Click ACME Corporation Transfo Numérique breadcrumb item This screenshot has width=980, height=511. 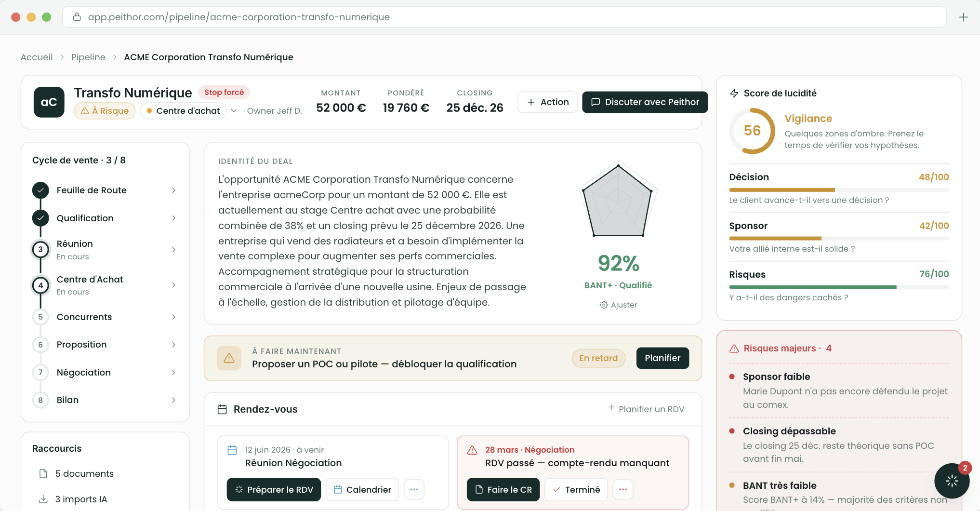click(x=209, y=57)
